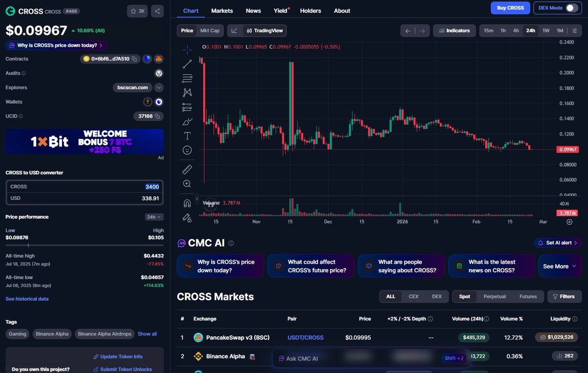The width and height of the screenshot is (588, 373).
Task: Set chart interval to 1M
Action: [560, 30]
